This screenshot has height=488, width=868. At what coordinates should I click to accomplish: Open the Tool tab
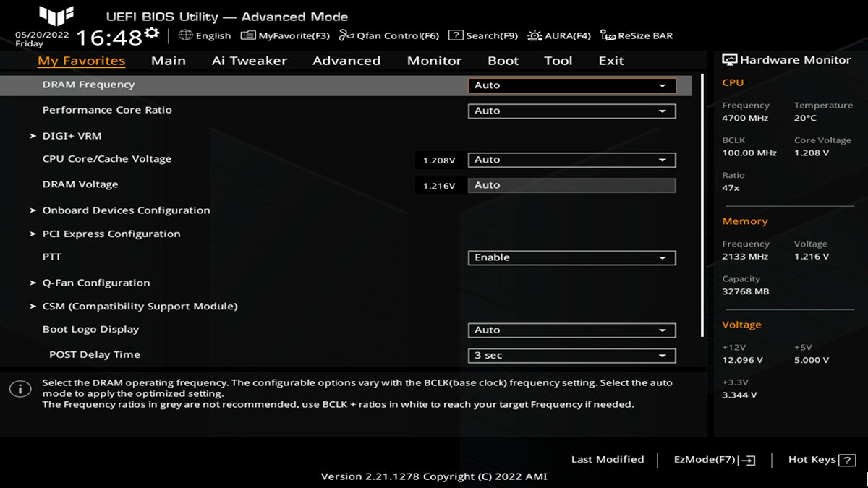click(x=558, y=61)
